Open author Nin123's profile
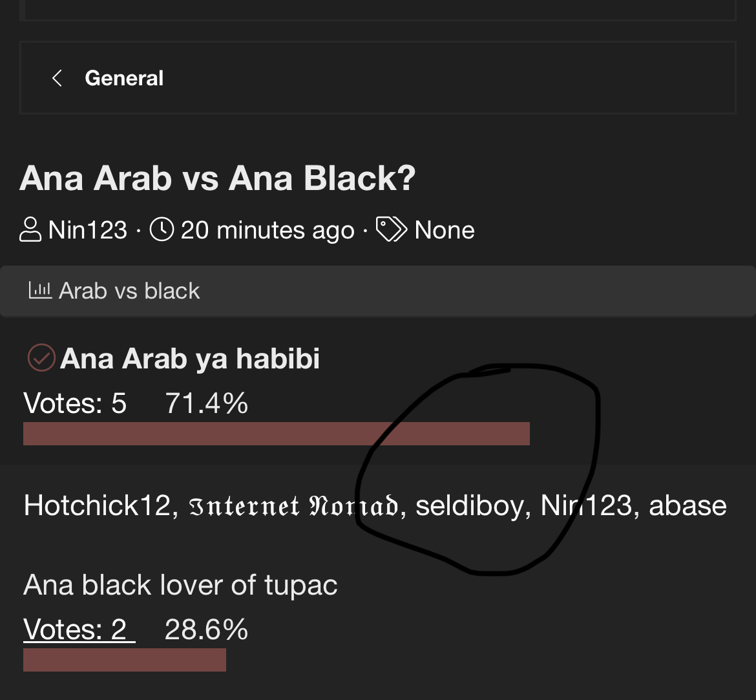 tap(87, 229)
